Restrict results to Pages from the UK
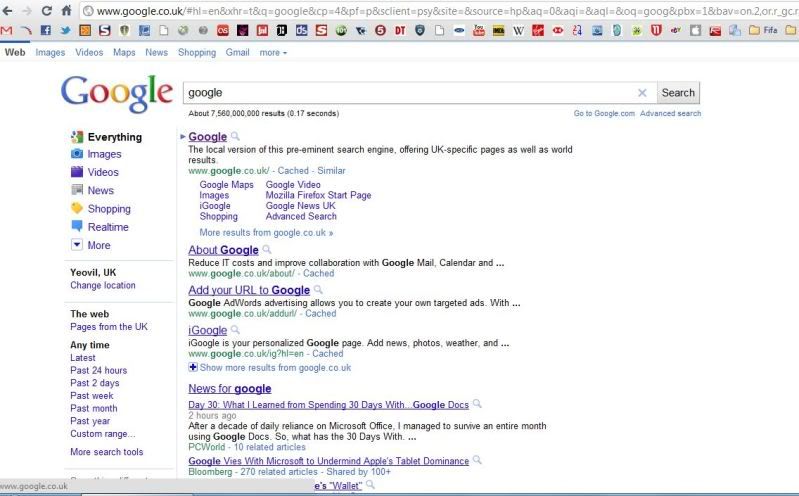Viewport: 799px width, 496px height. coord(109,327)
